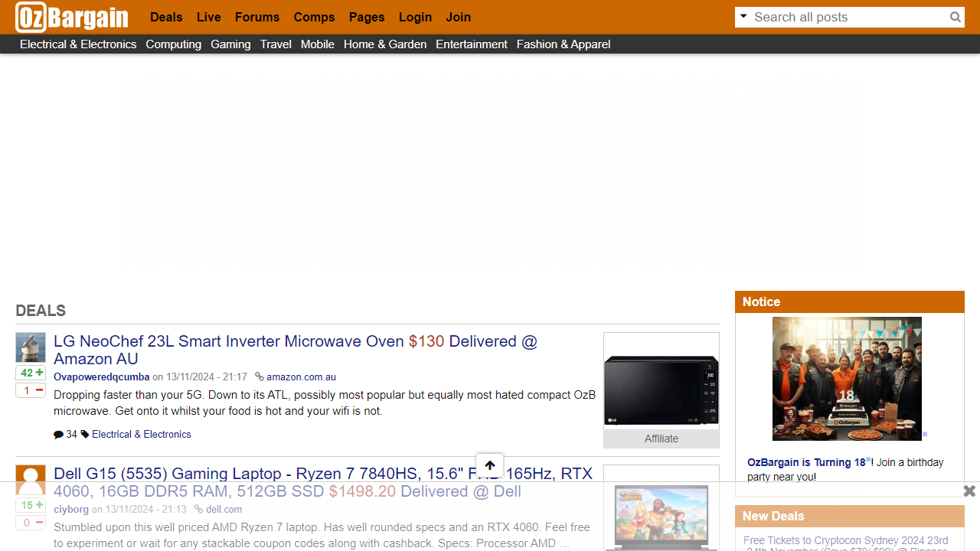Click the OzBargain logo
This screenshot has height=551, width=980.
[72, 17]
